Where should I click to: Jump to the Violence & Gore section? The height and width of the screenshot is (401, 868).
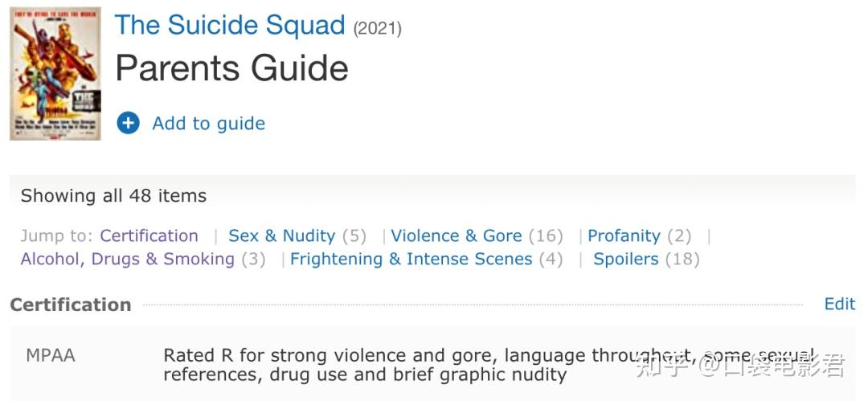coord(456,235)
